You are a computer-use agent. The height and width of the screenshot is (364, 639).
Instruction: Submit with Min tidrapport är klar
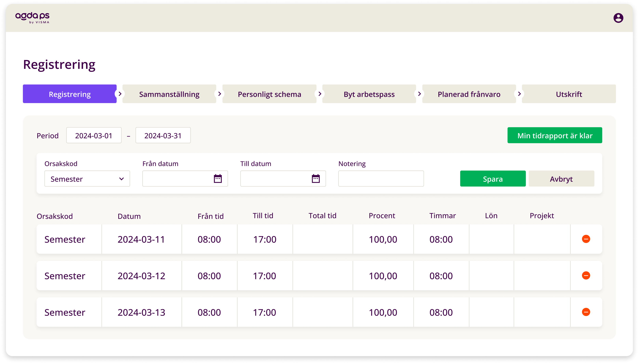point(554,136)
